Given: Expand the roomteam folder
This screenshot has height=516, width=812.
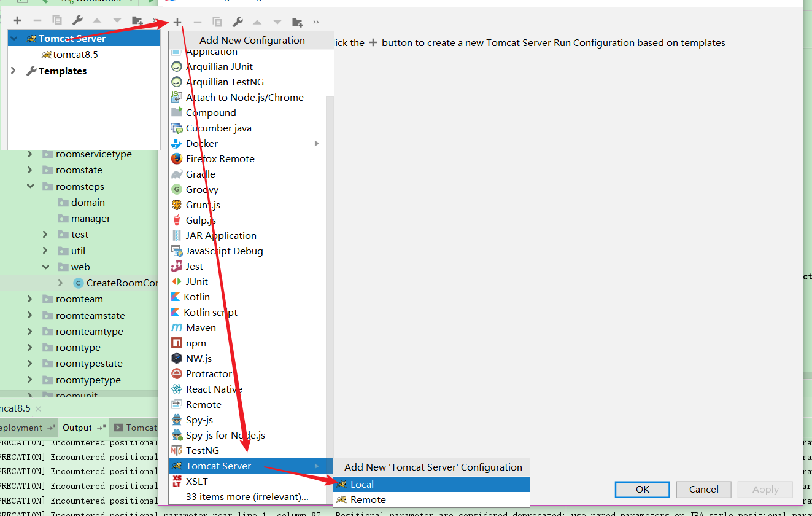Looking at the screenshot, I should click(x=30, y=299).
